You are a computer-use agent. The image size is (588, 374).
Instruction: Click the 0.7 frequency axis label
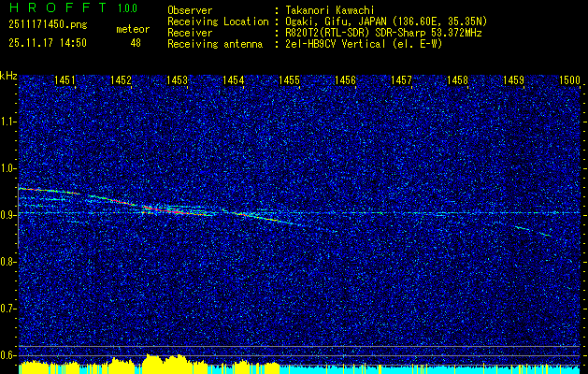(7, 309)
